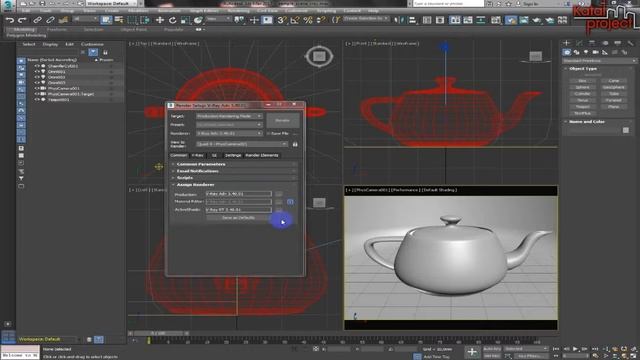Image resolution: width=640 pixels, height=360 pixels.
Task: Toggle visibility eye of Omni001
Action: [37, 71]
